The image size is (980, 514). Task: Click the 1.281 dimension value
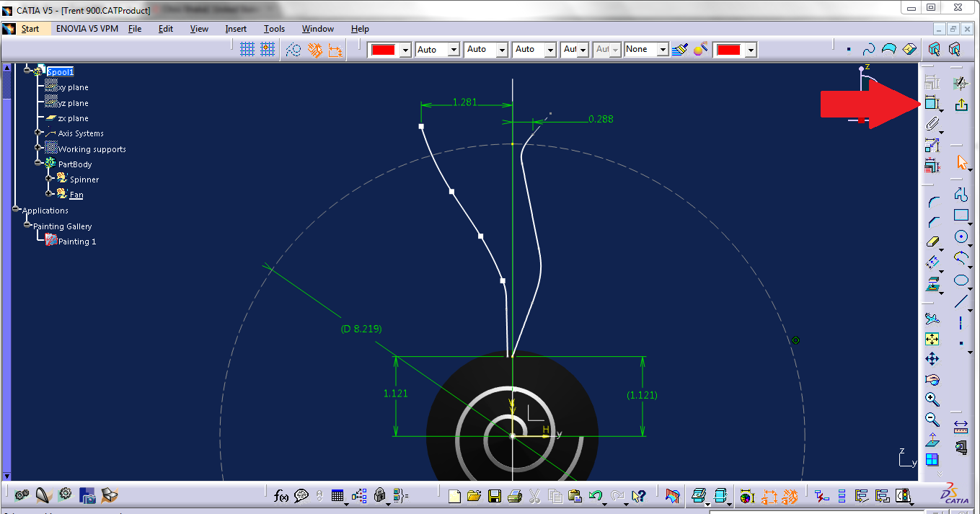pos(465,102)
